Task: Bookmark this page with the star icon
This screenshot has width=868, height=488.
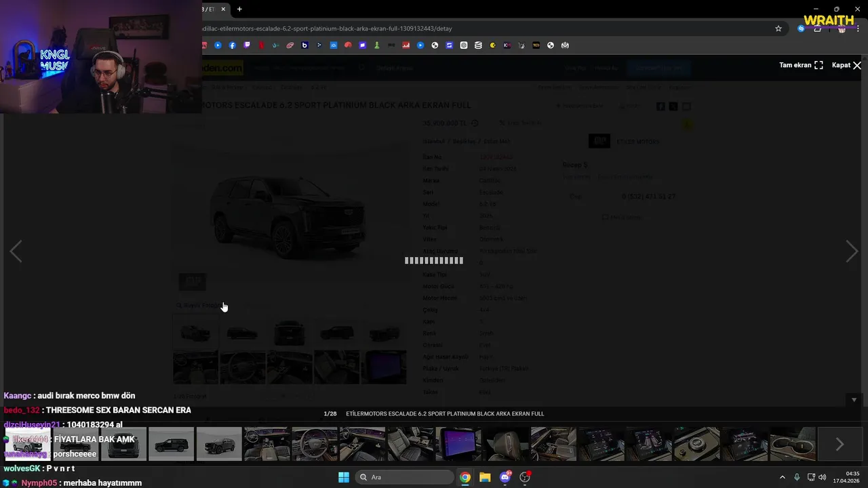Action: coord(778,28)
